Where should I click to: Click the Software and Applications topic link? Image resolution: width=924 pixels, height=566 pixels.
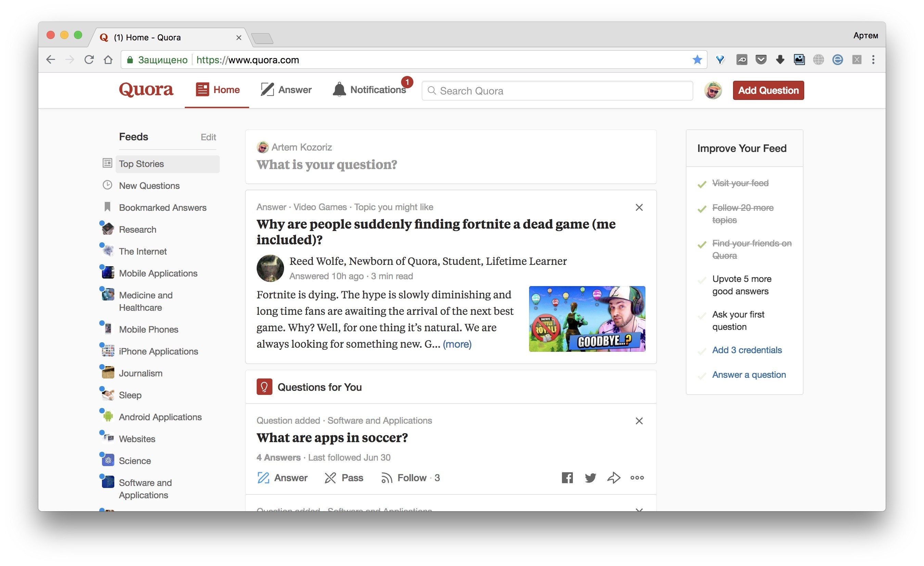pyautogui.click(x=380, y=421)
